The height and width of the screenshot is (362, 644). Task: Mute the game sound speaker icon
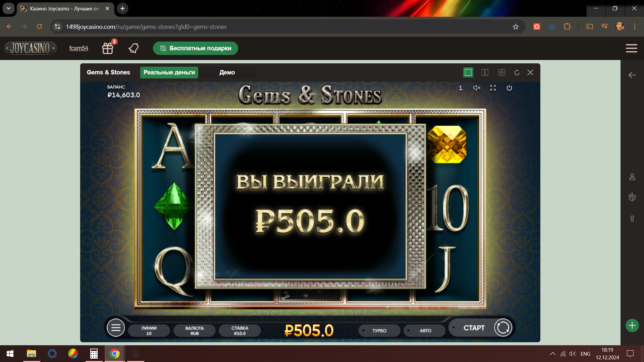coord(477,88)
